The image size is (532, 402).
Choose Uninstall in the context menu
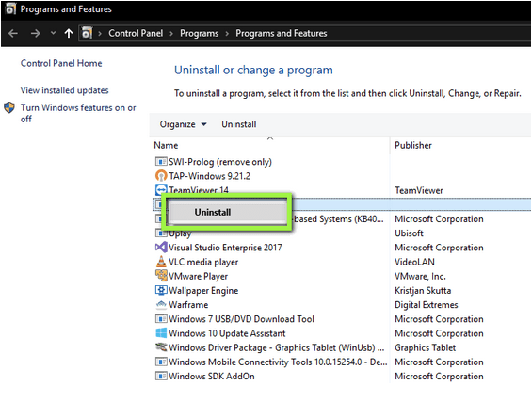(227, 213)
